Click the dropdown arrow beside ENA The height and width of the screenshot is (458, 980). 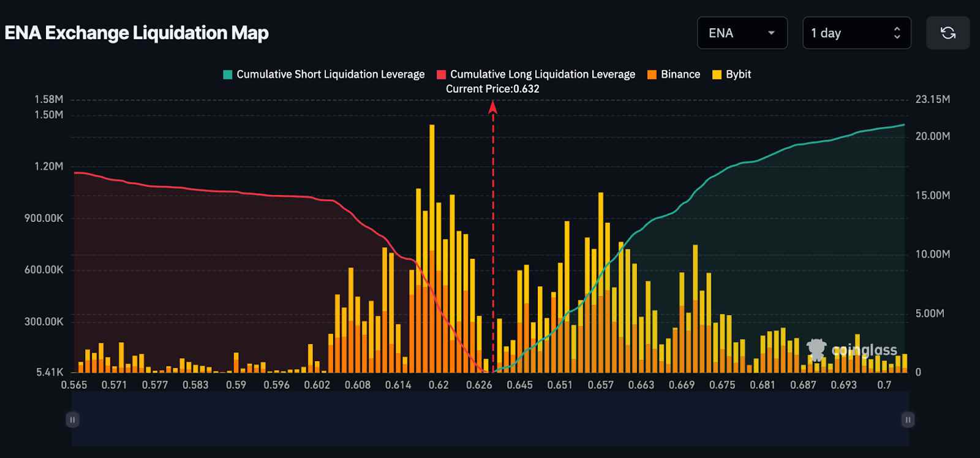pos(771,33)
